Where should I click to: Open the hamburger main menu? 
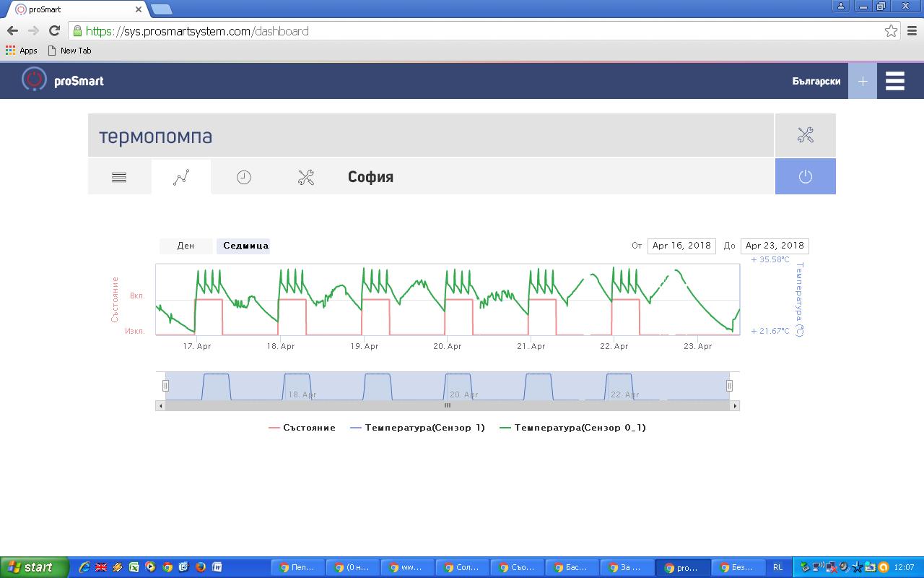click(895, 81)
